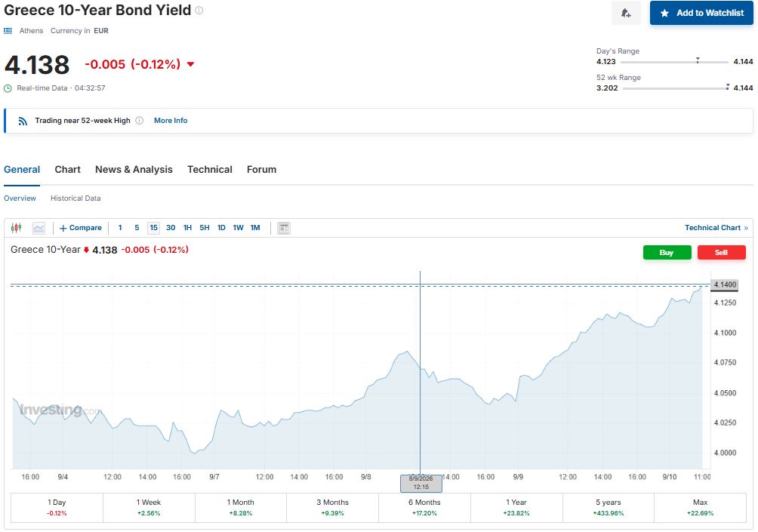Click the Add to Watchlist button

coord(701,13)
